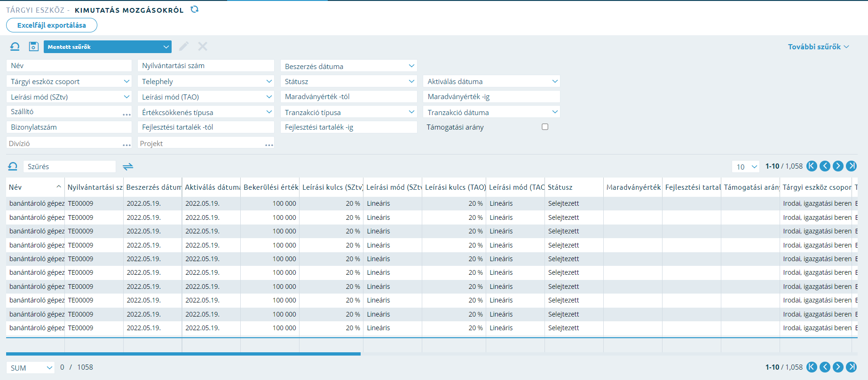Focus the Fejlesztési tartalék -ig input
This screenshot has height=380, width=868.
pyautogui.click(x=348, y=127)
